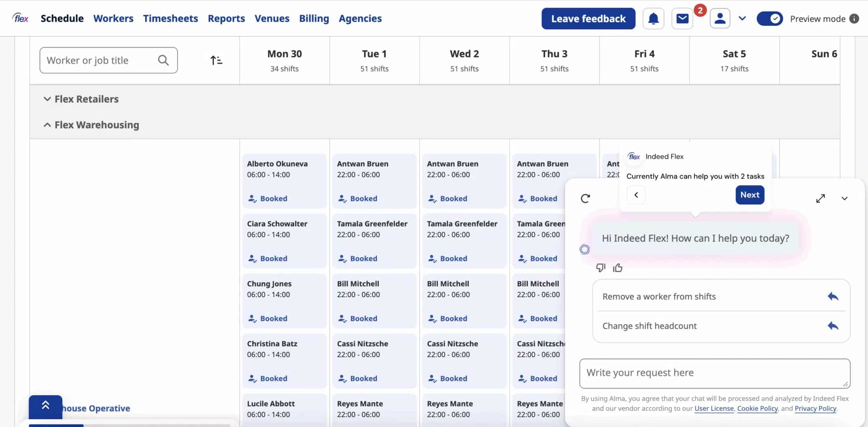Open the account dropdown arrow
Viewport: 868px width, 427px height.
(x=742, y=19)
